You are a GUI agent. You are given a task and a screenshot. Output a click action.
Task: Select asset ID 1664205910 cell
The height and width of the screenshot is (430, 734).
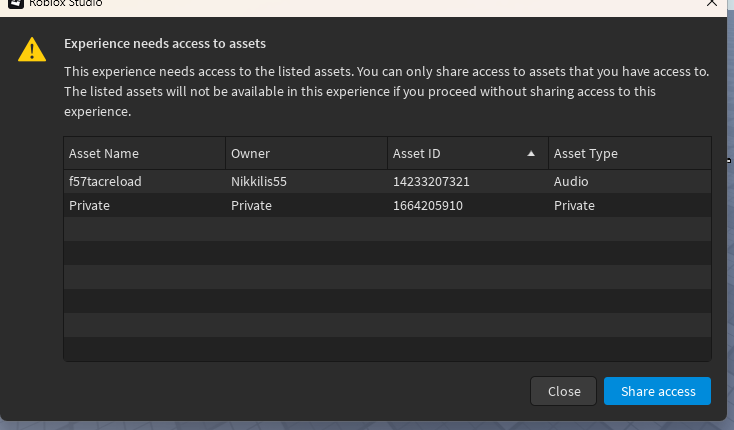(468, 205)
